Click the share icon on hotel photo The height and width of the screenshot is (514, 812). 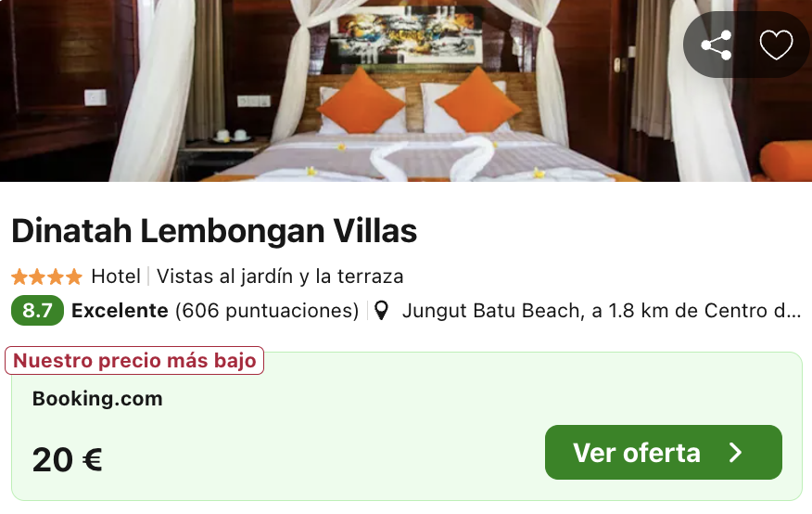click(x=717, y=45)
